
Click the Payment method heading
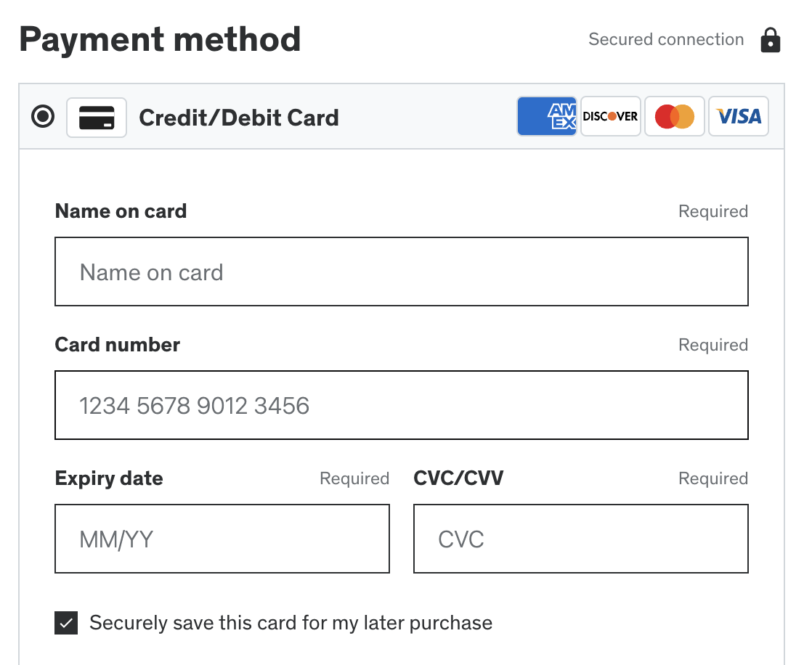click(160, 39)
